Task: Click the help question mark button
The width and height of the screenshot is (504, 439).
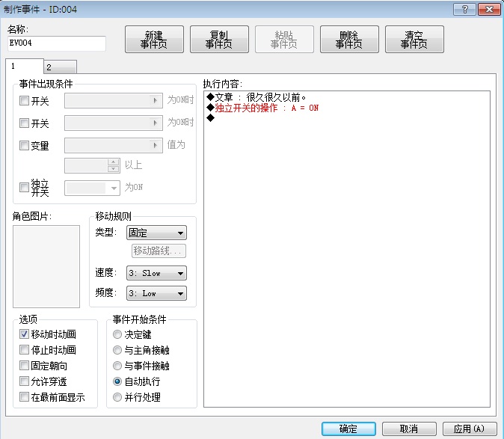Action: click(464, 10)
